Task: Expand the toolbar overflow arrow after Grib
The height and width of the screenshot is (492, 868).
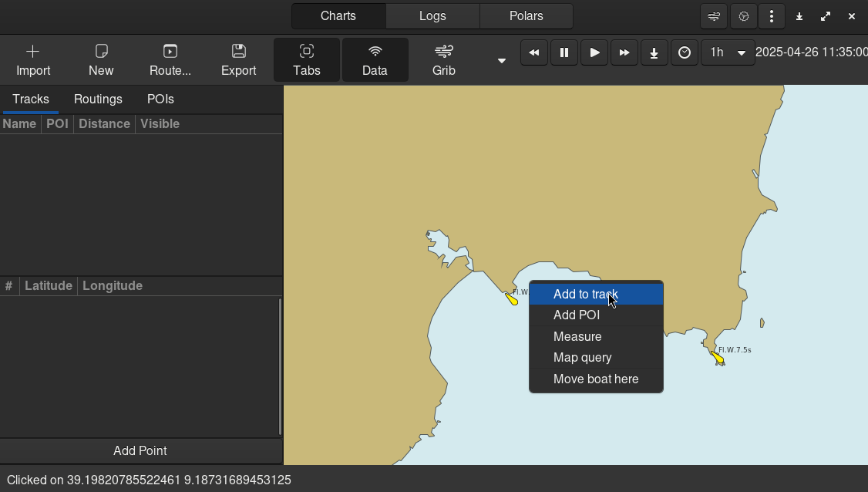Action: coord(501,61)
